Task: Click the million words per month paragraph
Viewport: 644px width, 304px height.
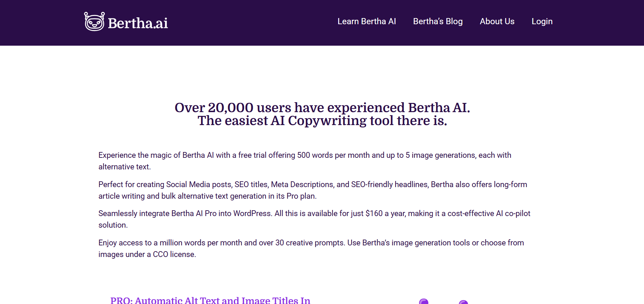Action: coord(311,243)
